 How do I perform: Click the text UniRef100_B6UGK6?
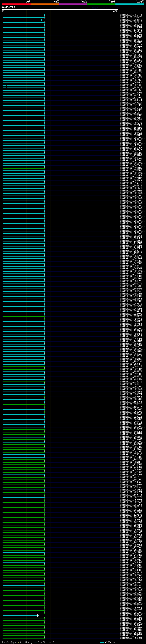pos(131,47)
